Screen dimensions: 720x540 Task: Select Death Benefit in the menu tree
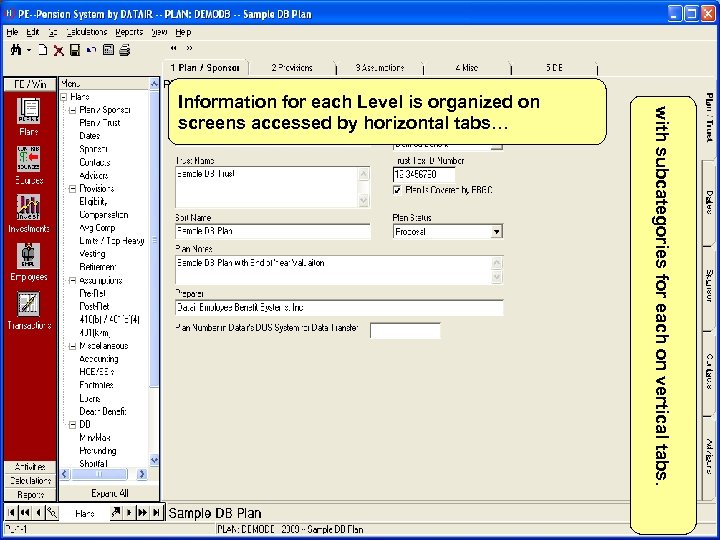(103, 411)
